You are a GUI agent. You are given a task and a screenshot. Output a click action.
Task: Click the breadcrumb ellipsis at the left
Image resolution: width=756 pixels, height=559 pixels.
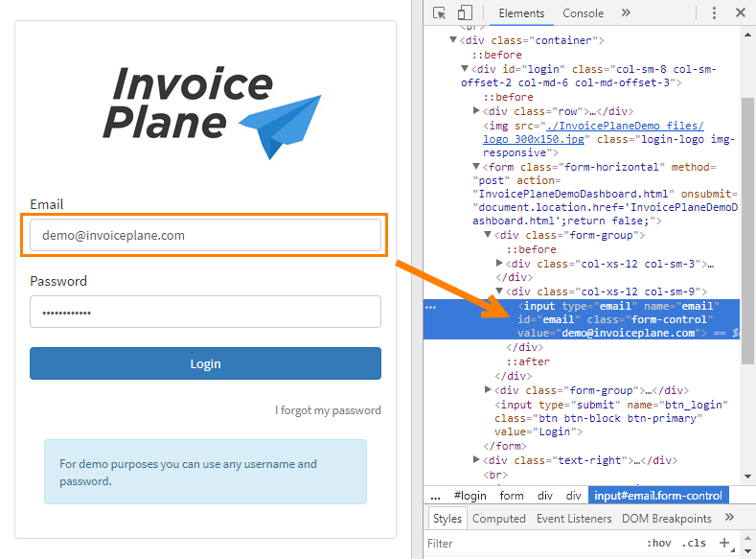click(x=435, y=497)
